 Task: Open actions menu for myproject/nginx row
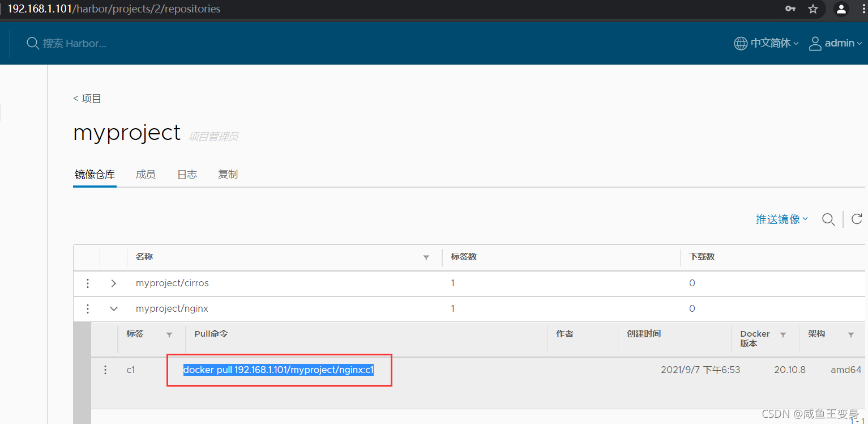[x=88, y=309]
